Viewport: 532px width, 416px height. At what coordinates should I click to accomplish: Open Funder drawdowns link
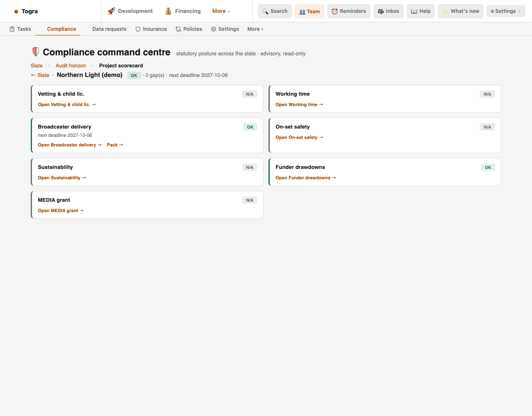click(306, 178)
